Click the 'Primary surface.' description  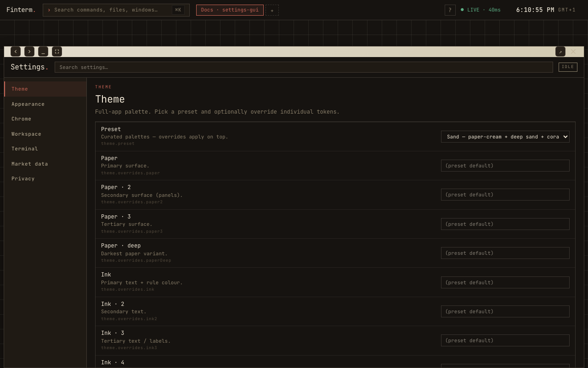click(125, 166)
